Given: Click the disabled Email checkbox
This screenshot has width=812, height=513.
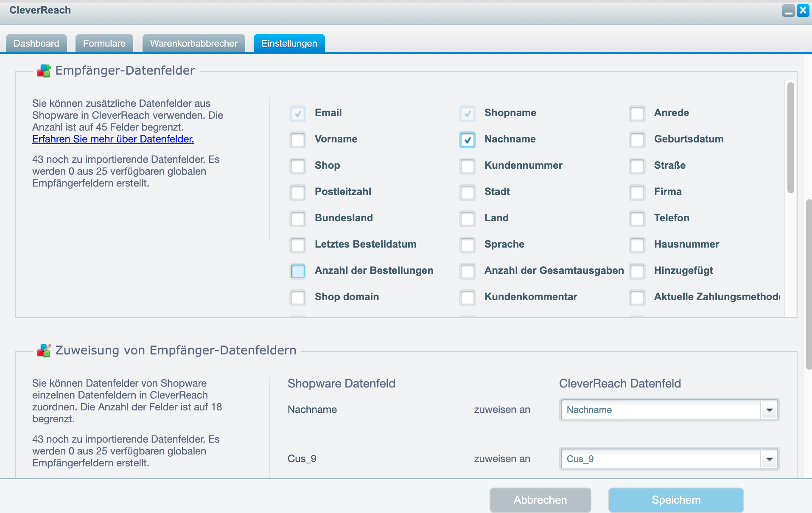Looking at the screenshot, I should tap(298, 113).
